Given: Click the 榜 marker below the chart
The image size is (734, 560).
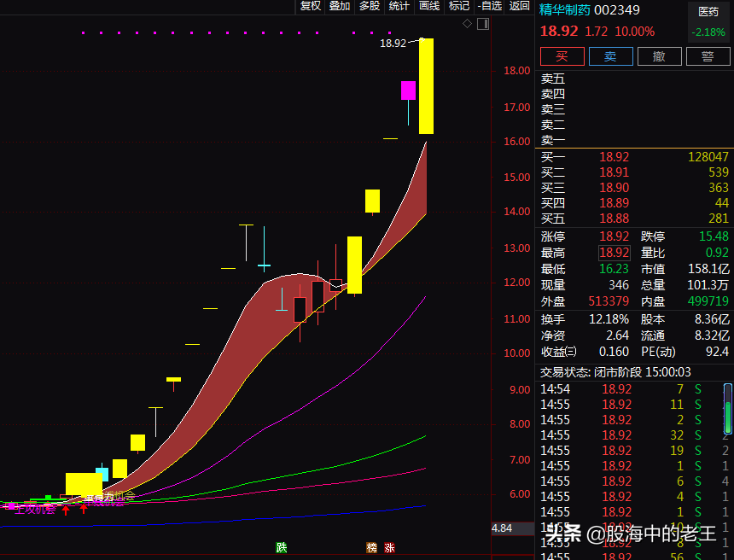Looking at the screenshot, I should coord(371,547).
